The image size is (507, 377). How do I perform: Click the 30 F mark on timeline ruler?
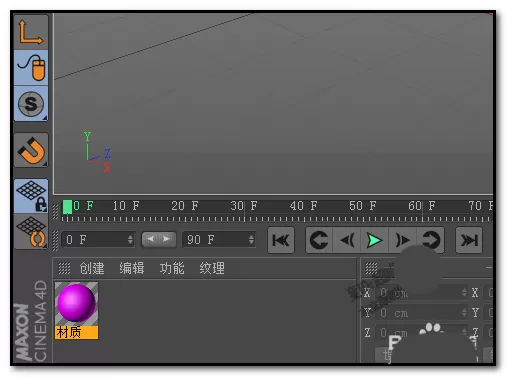244,206
